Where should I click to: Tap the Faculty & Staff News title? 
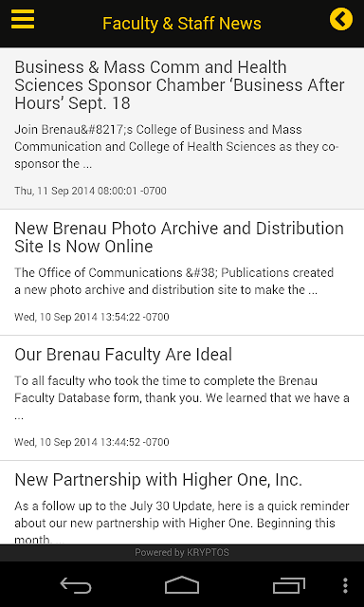click(x=182, y=23)
